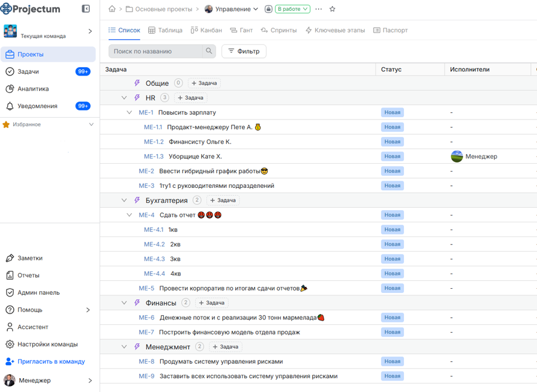Viewport: 537px width, 392px height.
Task: Collapse the HR section chevron
Action: pos(124,98)
